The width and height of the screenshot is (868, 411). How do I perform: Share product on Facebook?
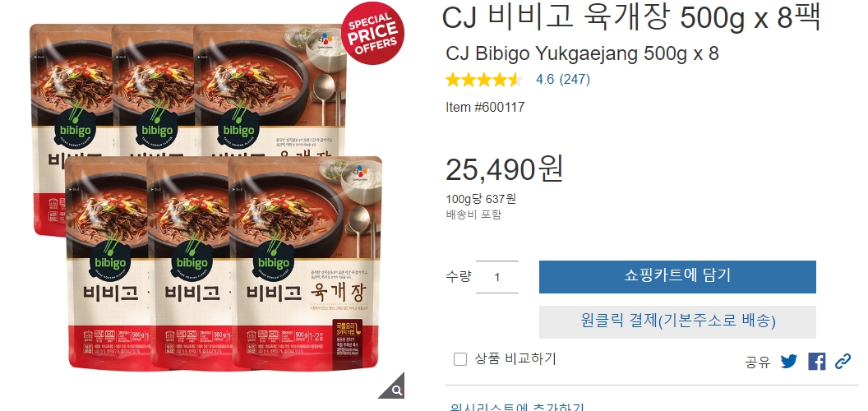point(816,362)
